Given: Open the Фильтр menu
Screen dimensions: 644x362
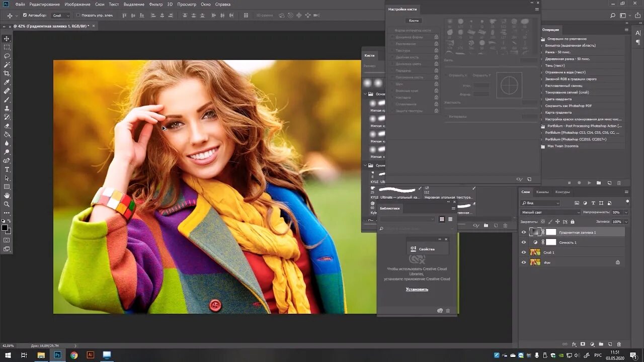Looking at the screenshot, I should (x=156, y=4).
